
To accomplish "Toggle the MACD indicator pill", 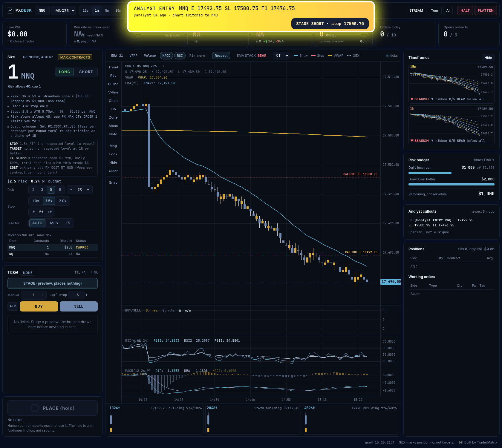I will point(166,56).
